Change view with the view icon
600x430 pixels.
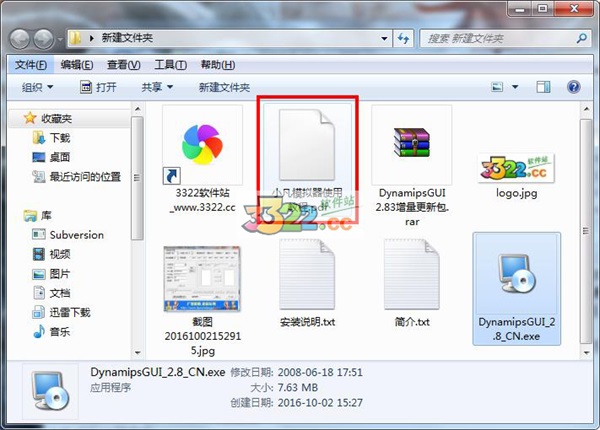pyautogui.click(x=497, y=87)
